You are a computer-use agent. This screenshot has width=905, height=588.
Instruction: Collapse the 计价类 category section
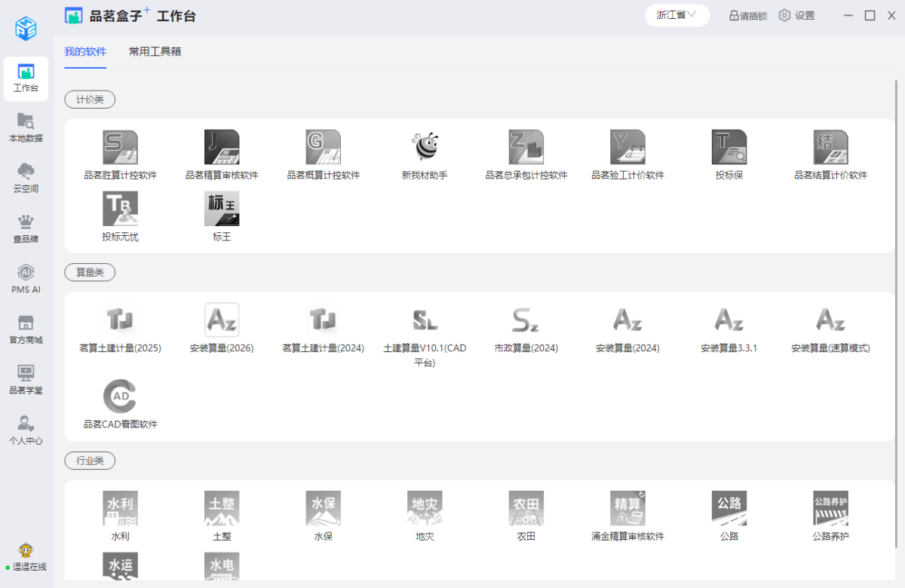coord(90,100)
